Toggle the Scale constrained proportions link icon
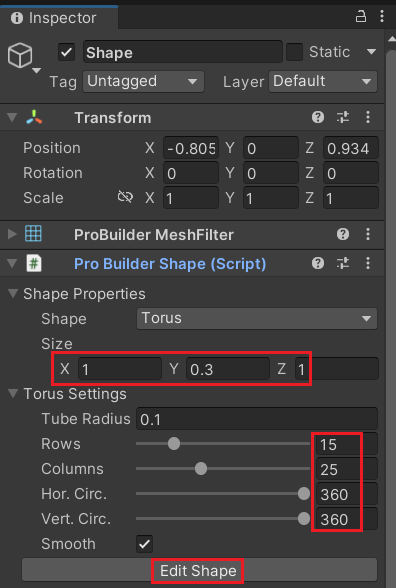 click(125, 196)
